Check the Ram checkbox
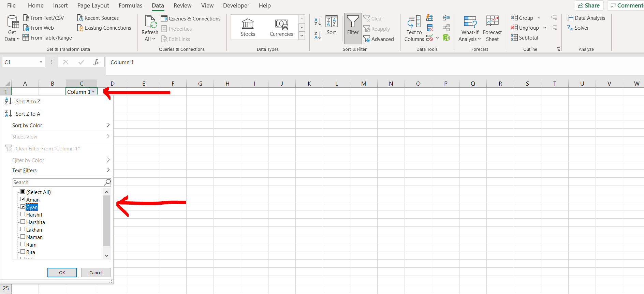The width and height of the screenshot is (644, 294). [x=23, y=244]
